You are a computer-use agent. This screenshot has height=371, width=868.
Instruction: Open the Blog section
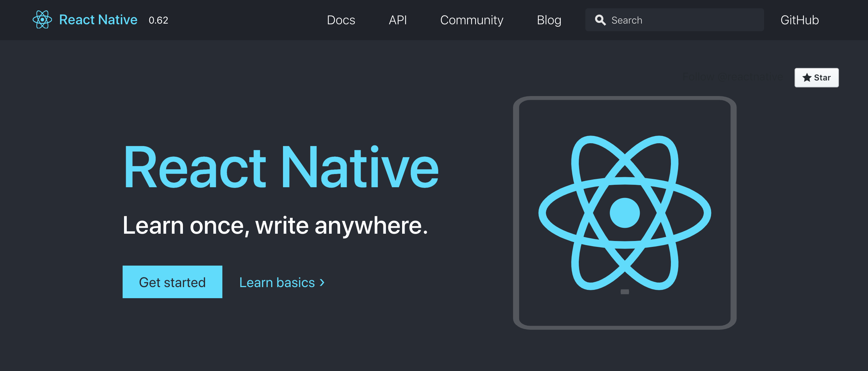pos(549,20)
